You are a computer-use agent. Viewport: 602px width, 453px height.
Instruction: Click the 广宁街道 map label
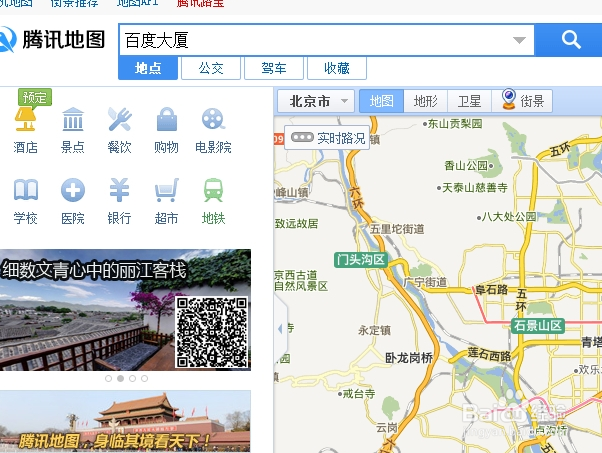(x=425, y=282)
